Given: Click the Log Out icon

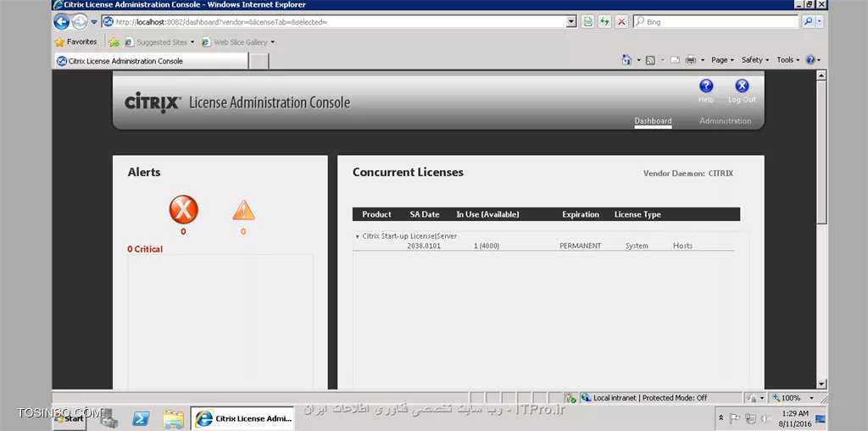Looking at the screenshot, I should 742,86.
